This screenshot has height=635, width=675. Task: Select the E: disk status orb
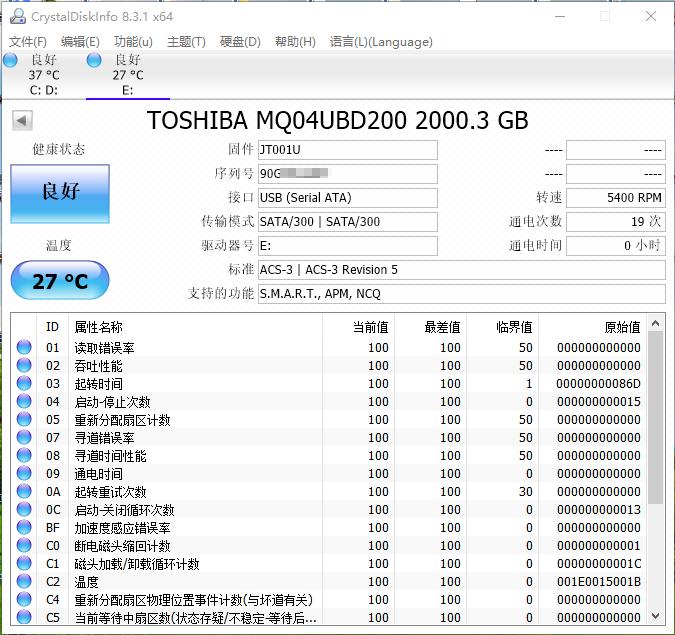click(x=94, y=61)
